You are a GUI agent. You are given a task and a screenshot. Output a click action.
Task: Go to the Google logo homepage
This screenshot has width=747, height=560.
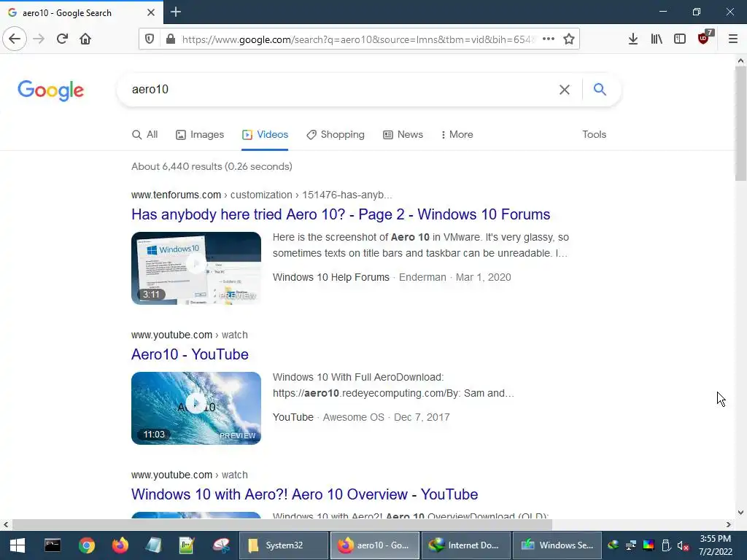tap(51, 90)
